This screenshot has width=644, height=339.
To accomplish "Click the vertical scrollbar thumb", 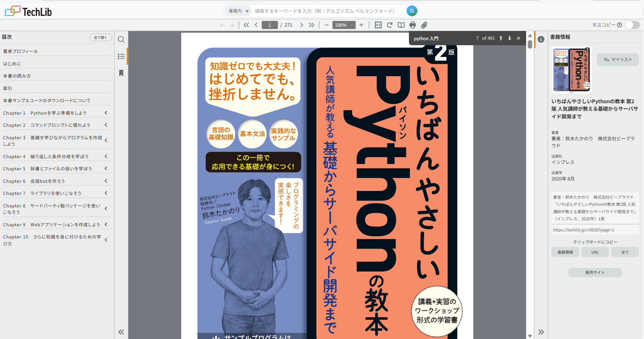I will click(530, 44).
